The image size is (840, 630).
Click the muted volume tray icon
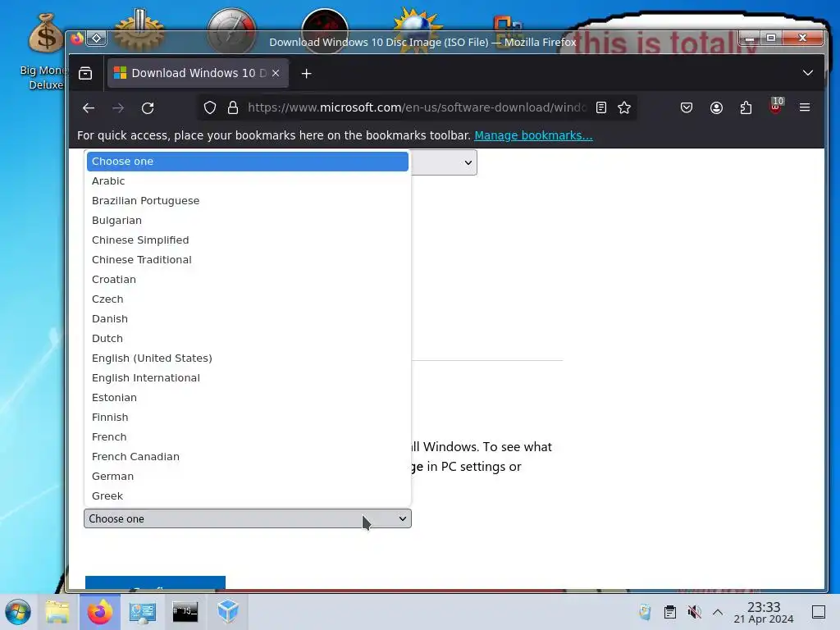(694, 612)
